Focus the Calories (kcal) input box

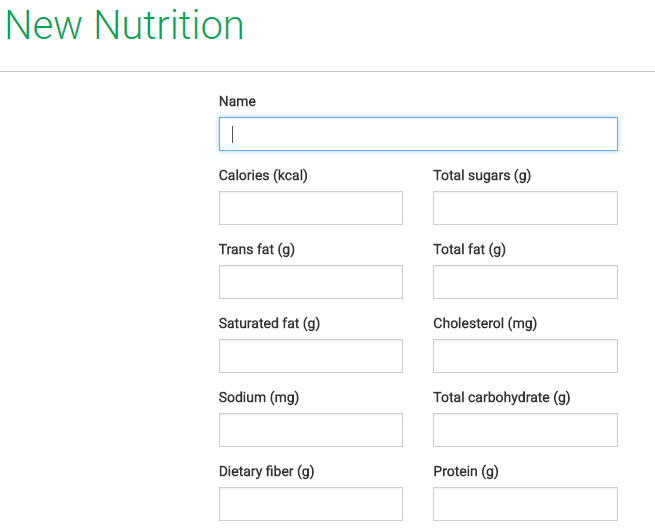coord(310,208)
